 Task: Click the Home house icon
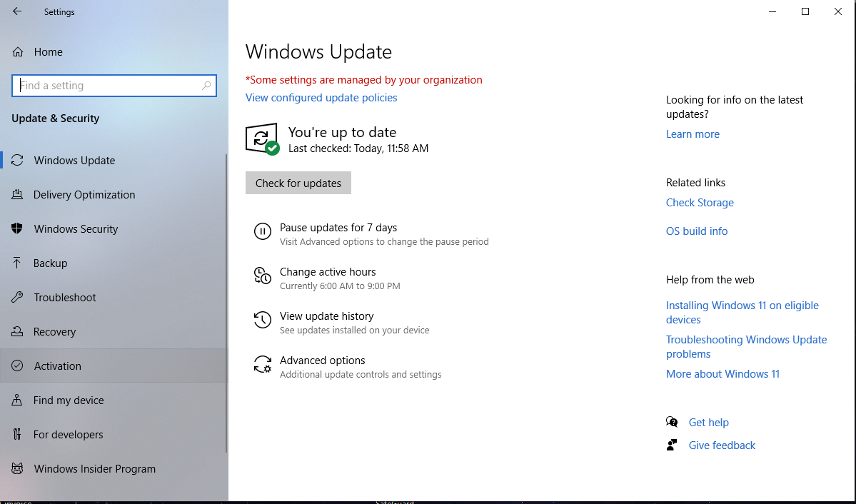tap(17, 52)
